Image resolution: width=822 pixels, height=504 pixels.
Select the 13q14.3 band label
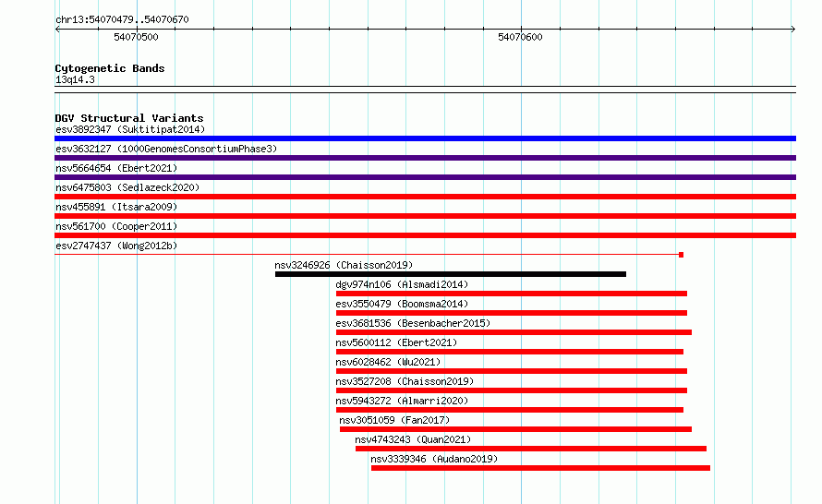75,79
